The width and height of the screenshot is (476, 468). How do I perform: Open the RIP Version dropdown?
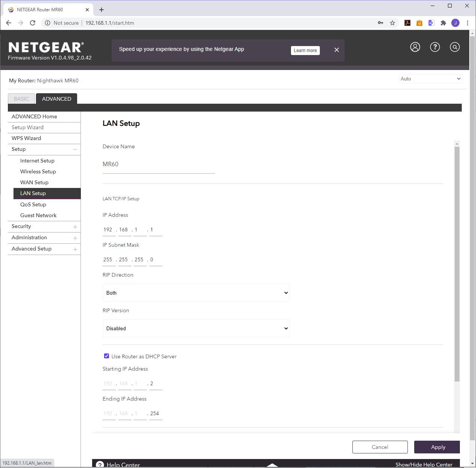pyautogui.click(x=196, y=328)
